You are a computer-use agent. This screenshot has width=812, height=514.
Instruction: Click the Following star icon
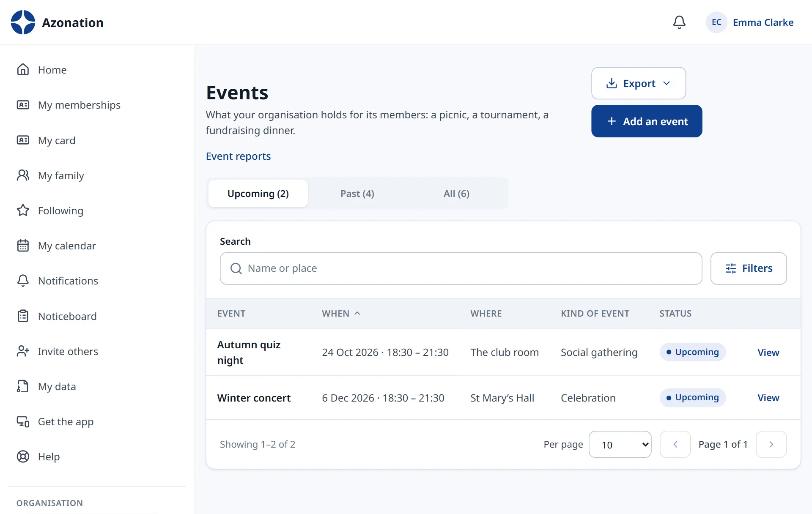tap(23, 211)
